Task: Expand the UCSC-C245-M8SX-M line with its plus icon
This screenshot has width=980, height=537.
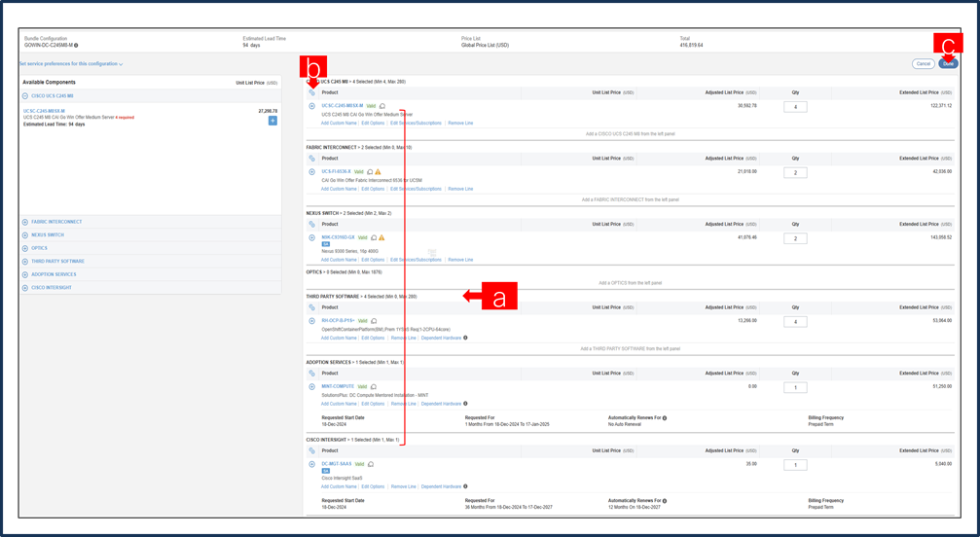Action: [x=311, y=106]
